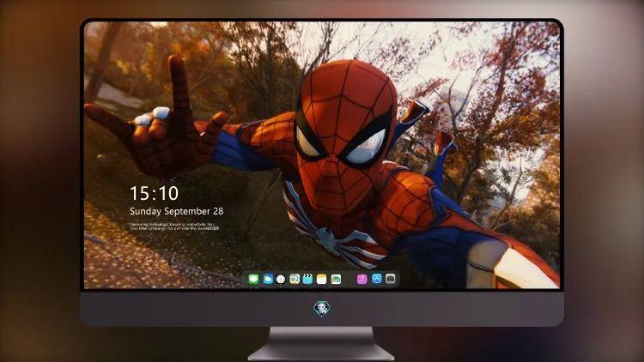
Task: Open the blue App Store icon
Action: 377,279
